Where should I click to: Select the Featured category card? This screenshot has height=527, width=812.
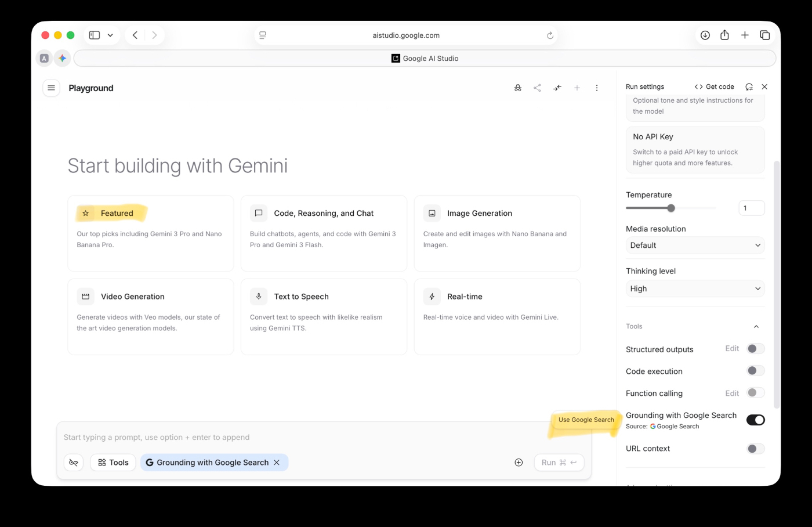click(x=150, y=233)
